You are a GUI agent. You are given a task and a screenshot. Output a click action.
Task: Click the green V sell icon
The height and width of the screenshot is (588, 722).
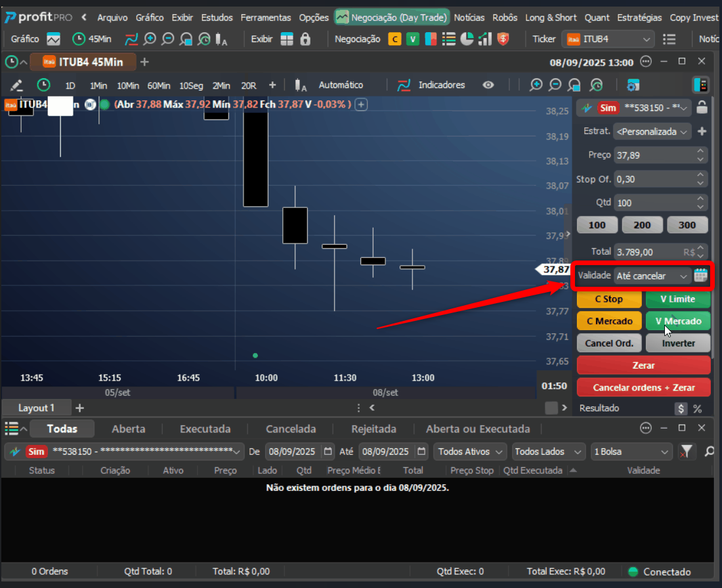point(413,39)
